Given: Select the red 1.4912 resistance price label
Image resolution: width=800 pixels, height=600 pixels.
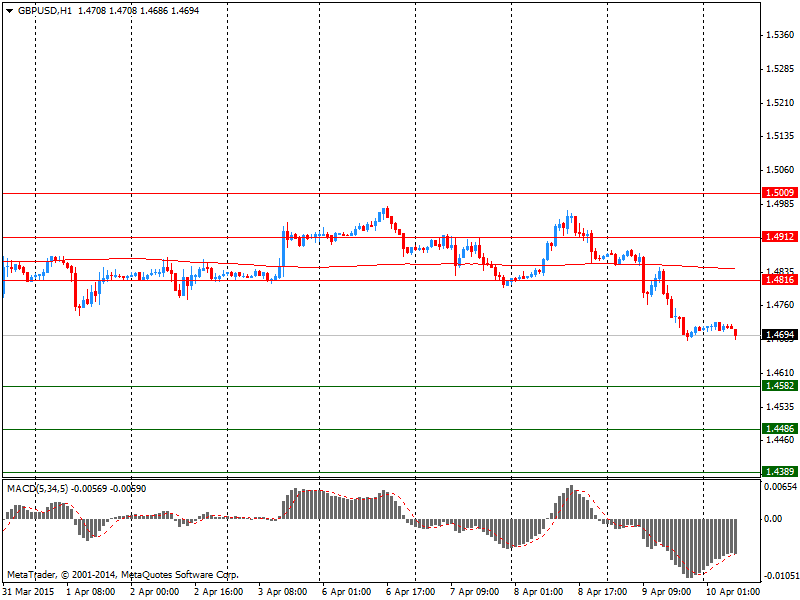Looking at the screenshot, I should point(780,237).
